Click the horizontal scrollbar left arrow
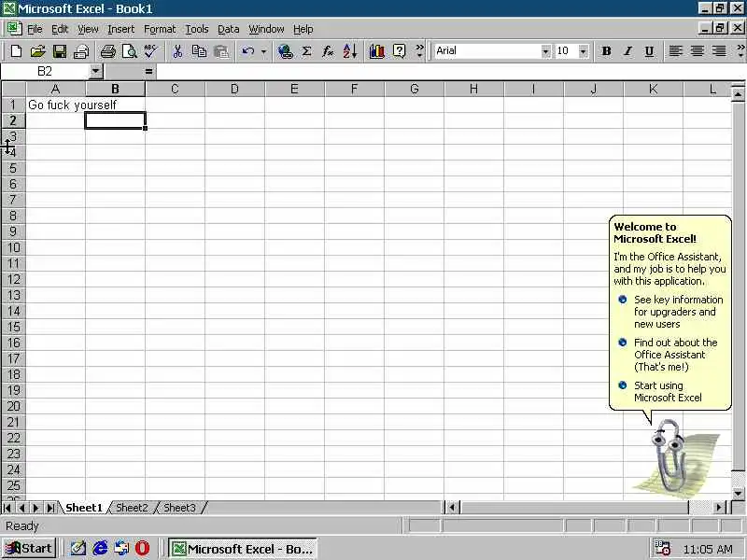The image size is (747, 560). click(453, 508)
